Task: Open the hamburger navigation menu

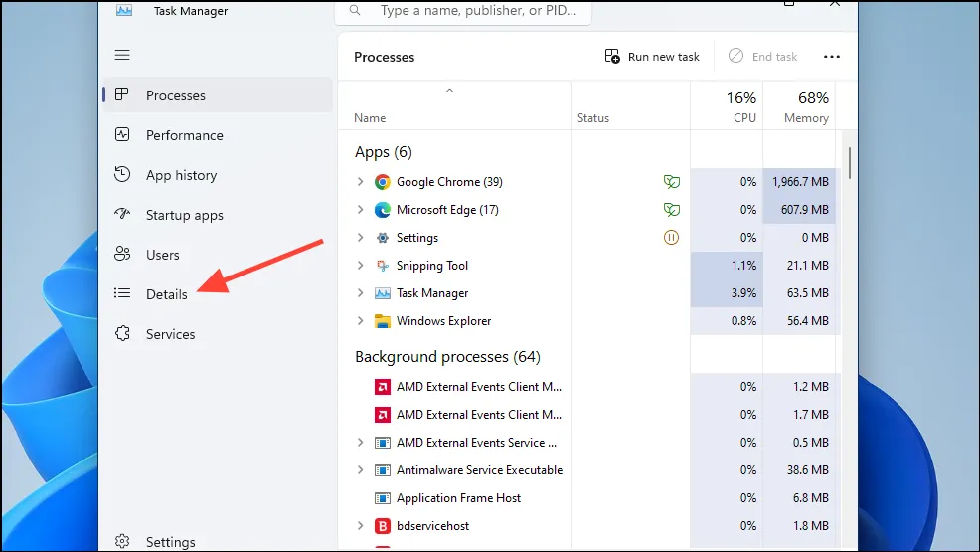Action: click(122, 55)
